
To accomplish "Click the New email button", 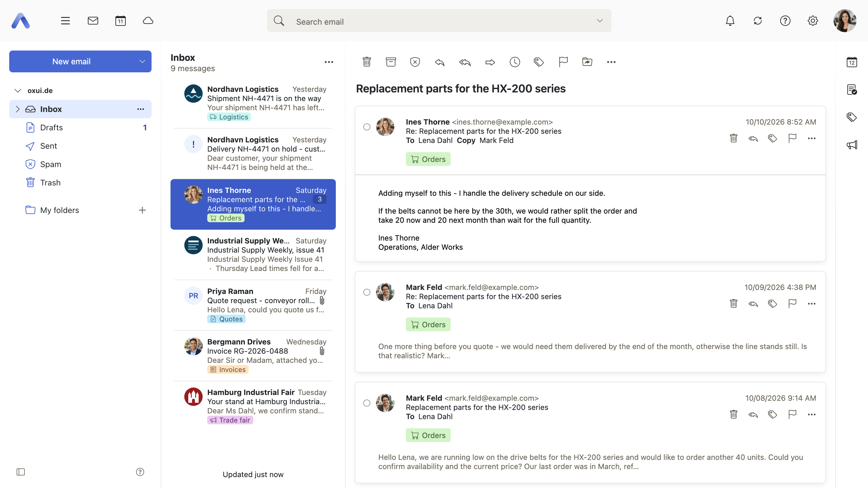I will pos(71,61).
